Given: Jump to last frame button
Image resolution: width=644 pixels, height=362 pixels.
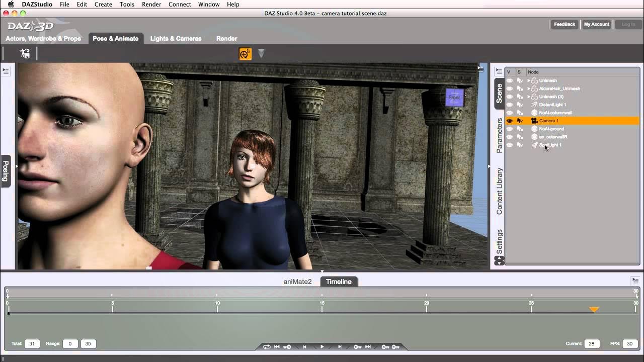Looking at the screenshot, I should pyautogui.click(x=368, y=346).
